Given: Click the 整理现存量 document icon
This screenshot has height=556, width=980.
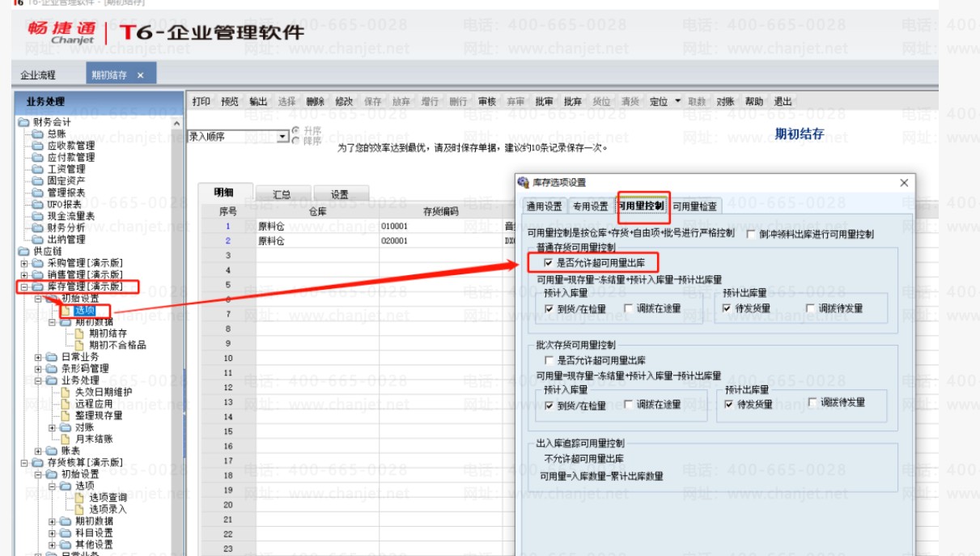Looking at the screenshot, I should pyautogui.click(x=66, y=415).
